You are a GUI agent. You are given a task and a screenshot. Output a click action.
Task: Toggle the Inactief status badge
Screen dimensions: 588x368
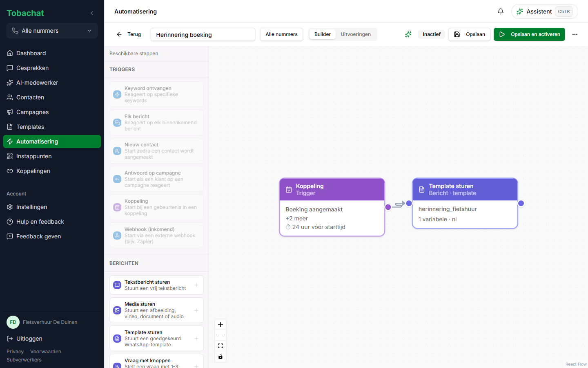(x=432, y=34)
